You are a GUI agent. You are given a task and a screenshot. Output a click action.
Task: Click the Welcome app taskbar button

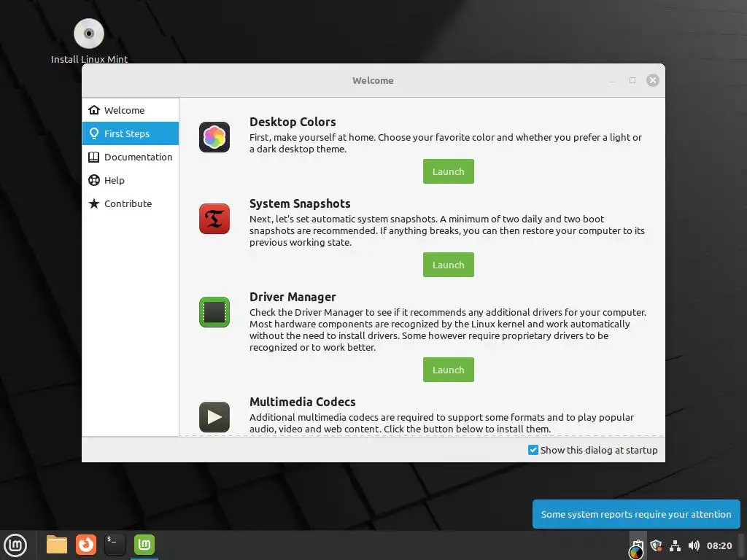[x=144, y=545]
